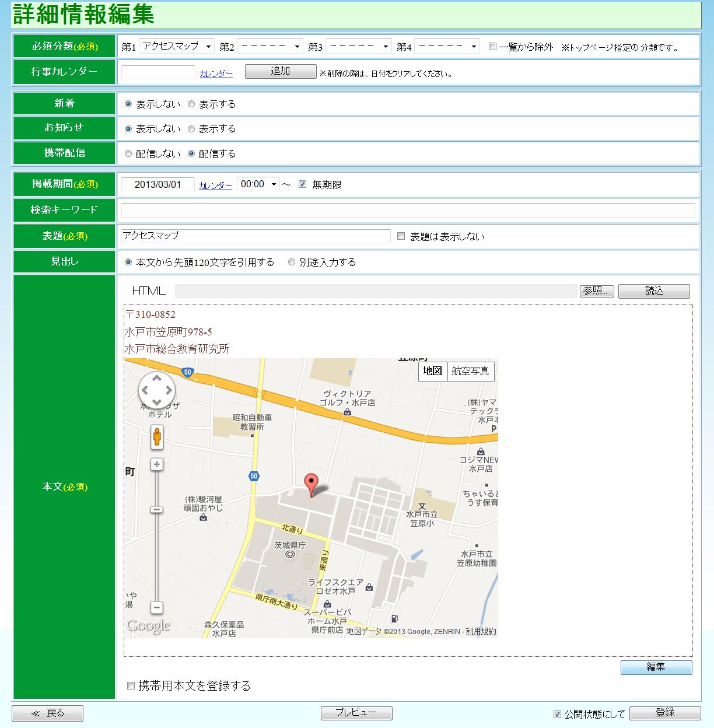Select 携帯配信 配信しない radio button
This screenshot has height=728, width=714.
coord(128,154)
